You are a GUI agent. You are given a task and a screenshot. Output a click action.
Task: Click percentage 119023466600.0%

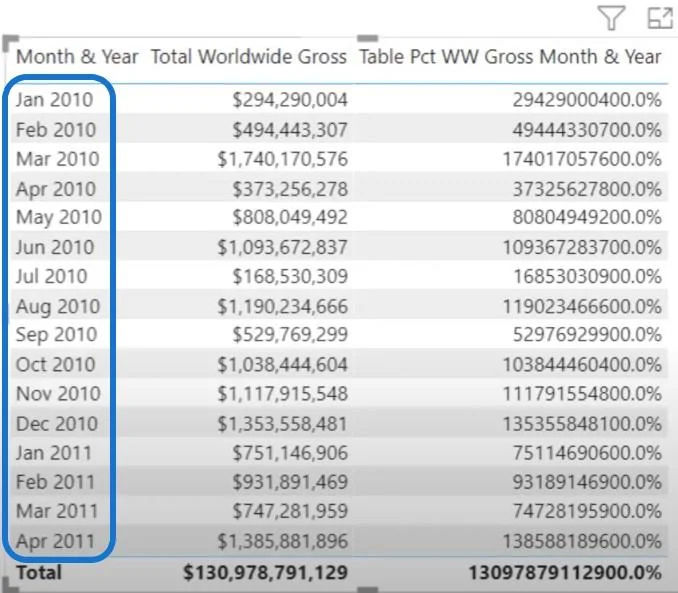tap(582, 306)
